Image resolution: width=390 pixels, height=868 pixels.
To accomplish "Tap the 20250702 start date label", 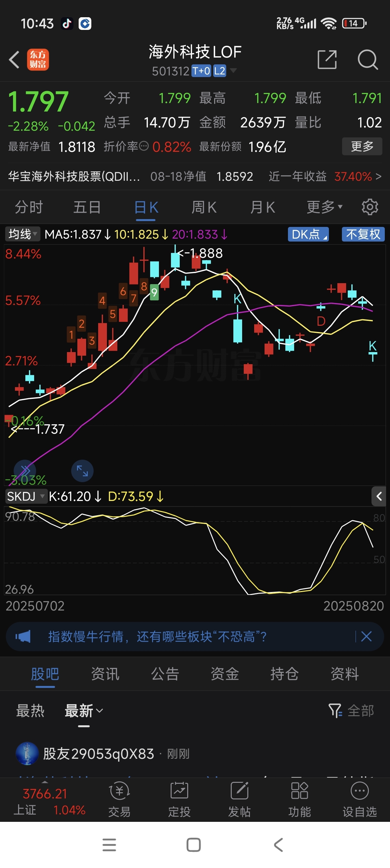I will (35, 606).
